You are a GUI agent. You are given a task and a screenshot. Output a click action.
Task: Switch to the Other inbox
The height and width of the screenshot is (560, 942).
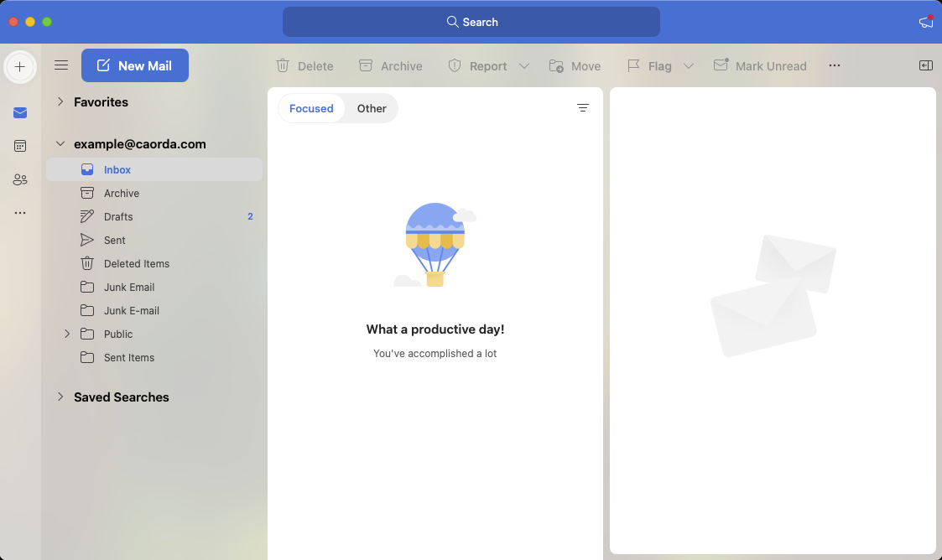coord(372,108)
